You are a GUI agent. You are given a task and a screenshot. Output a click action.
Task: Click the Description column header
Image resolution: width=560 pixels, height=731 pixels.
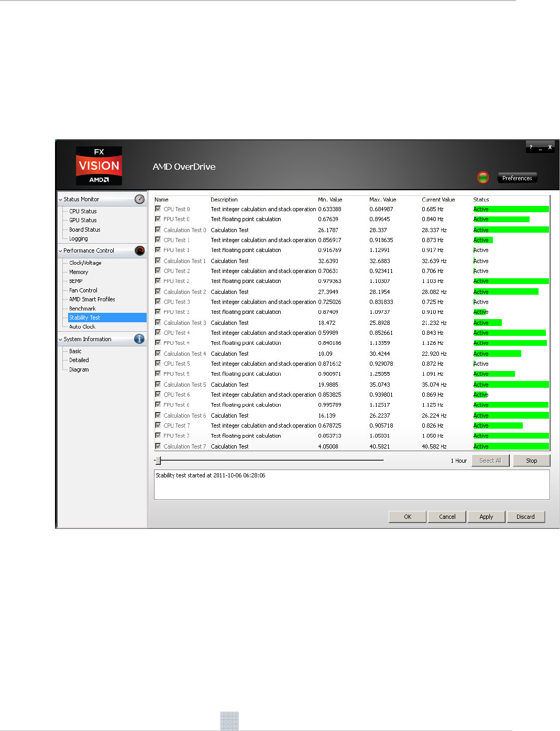pos(224,200)
